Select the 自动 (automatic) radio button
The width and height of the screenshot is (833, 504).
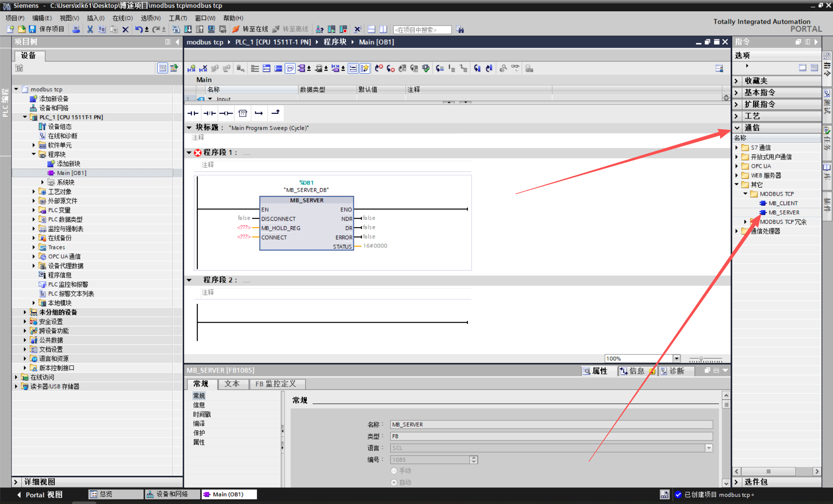pos(394,483)
